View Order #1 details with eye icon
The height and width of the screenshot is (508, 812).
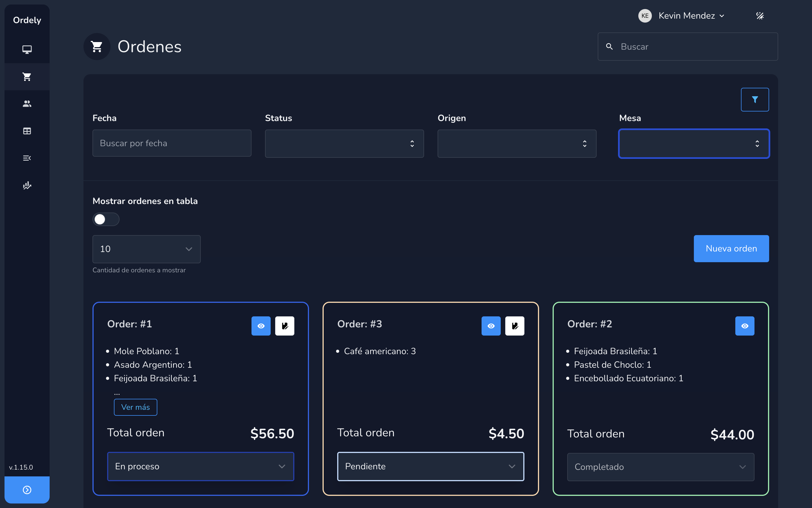coord(261,326)
